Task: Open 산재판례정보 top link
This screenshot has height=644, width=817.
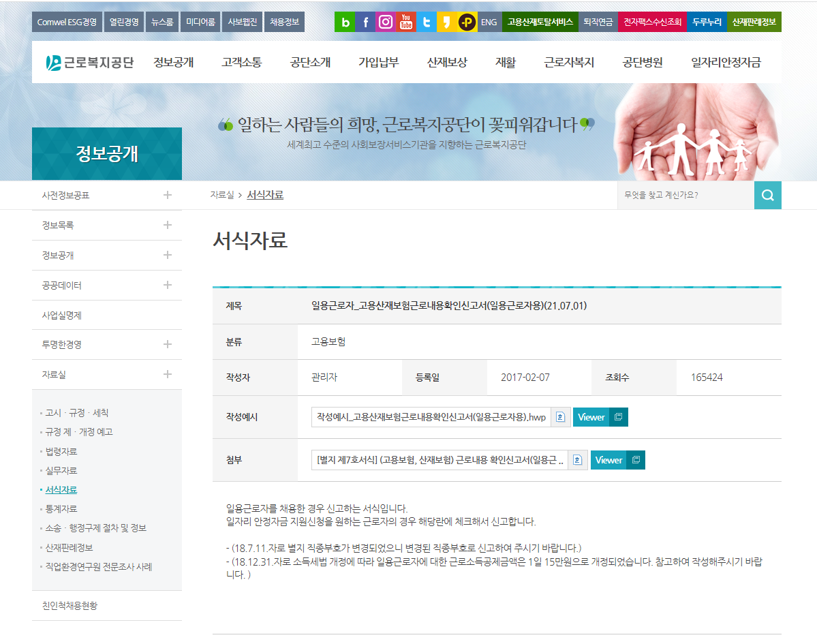Action: click(x=754, y=22)
